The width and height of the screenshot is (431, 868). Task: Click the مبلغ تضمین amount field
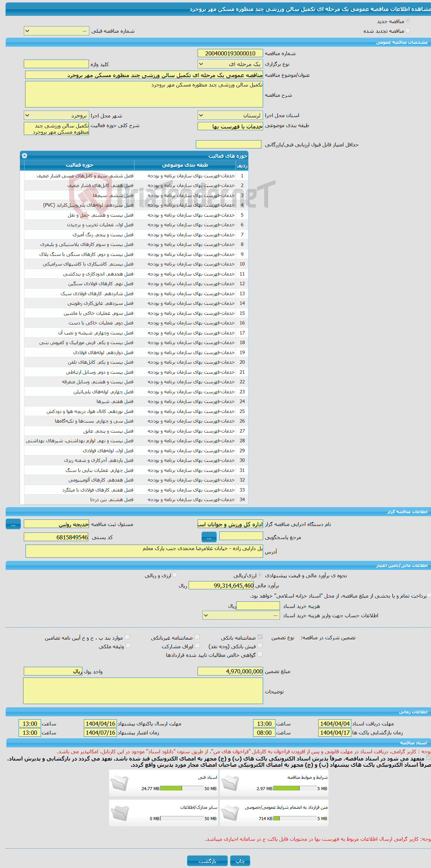click(230, 671)
